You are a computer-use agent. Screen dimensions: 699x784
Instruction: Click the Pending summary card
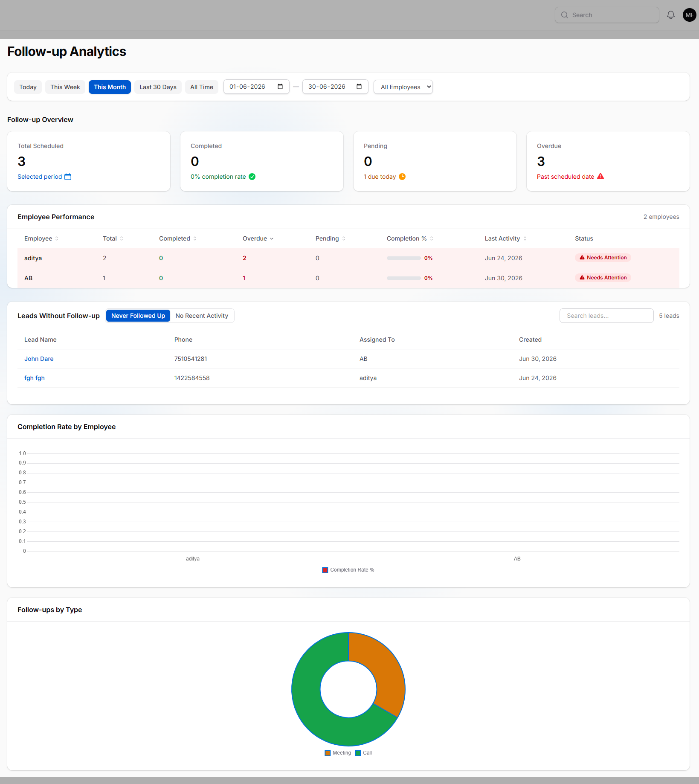(x=435, y=161)
